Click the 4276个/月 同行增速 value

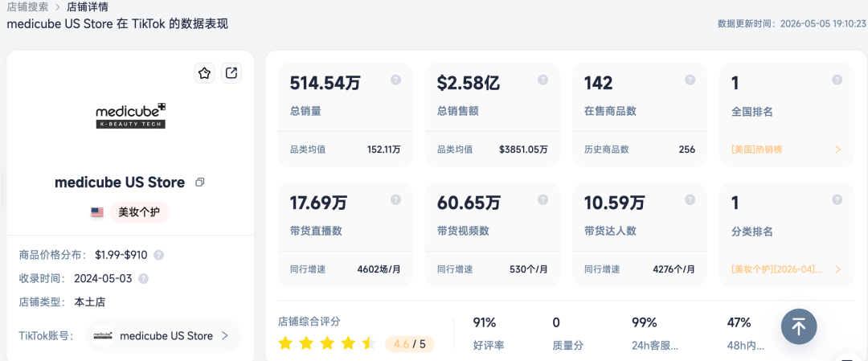[674, 269]
